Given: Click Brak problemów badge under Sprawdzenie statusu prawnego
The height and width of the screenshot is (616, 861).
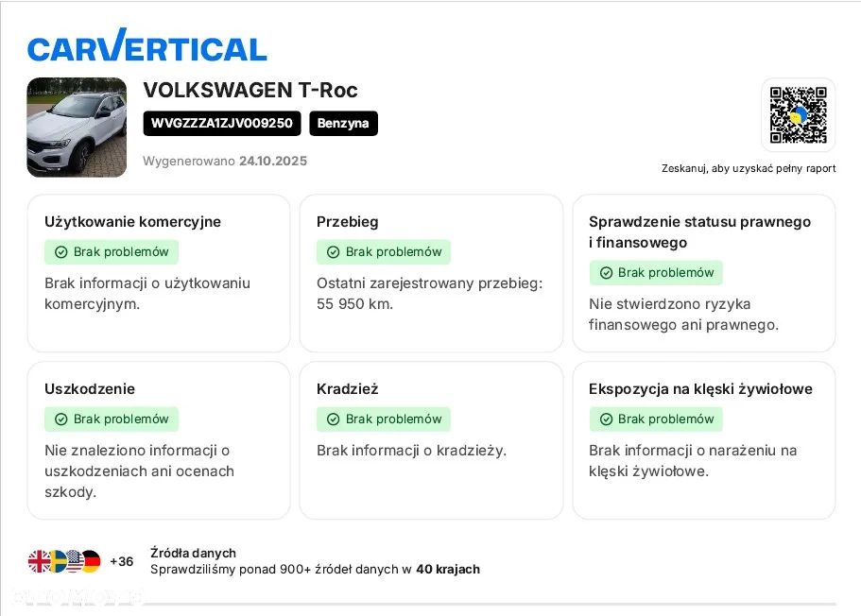Looking at the screenshot, I should tap(656, 273).
